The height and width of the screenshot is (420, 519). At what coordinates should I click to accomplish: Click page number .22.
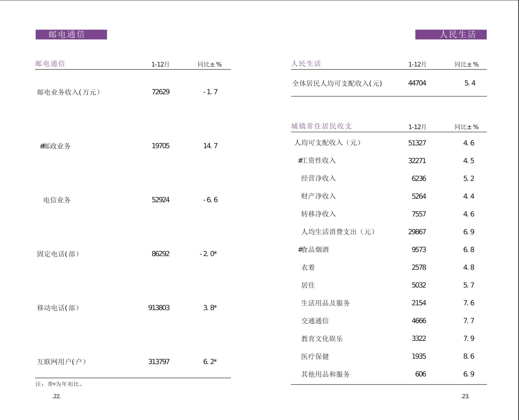[x=56, y=396]
